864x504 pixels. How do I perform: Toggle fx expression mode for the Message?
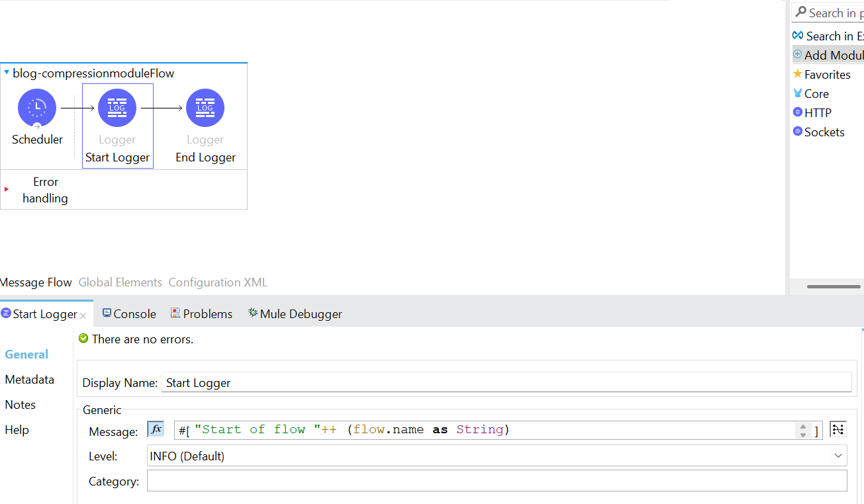155,428
